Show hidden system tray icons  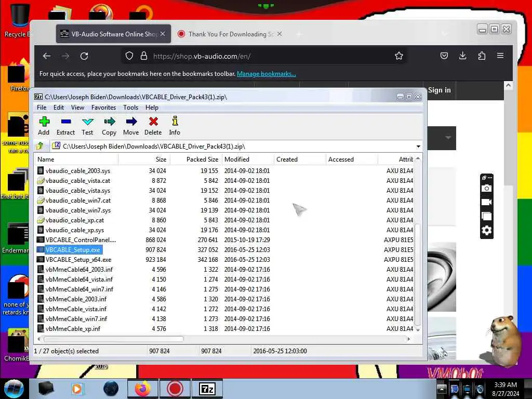(442, 389)
